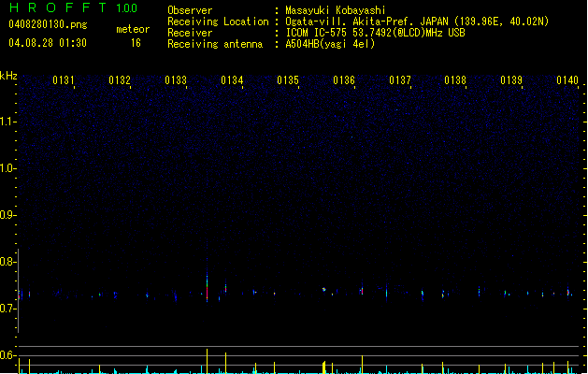Click the Receiving Location label
This screenshot has width=588, height=374.
point(218,22)
